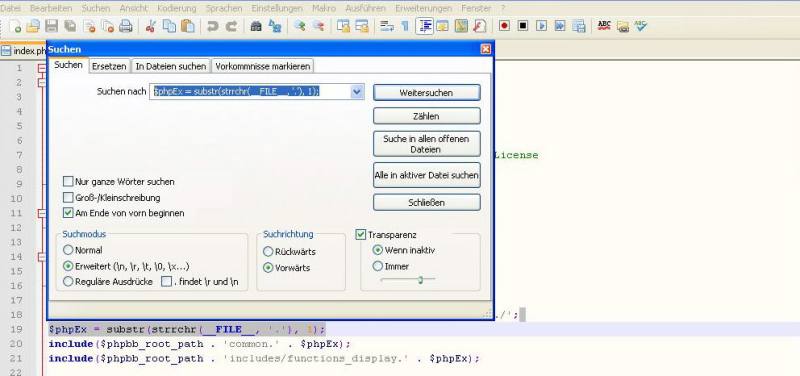Screen dimensions: 800x376
Task: Zoom out using the toolbar zoom icon
Action: click(x=318, y=26)
